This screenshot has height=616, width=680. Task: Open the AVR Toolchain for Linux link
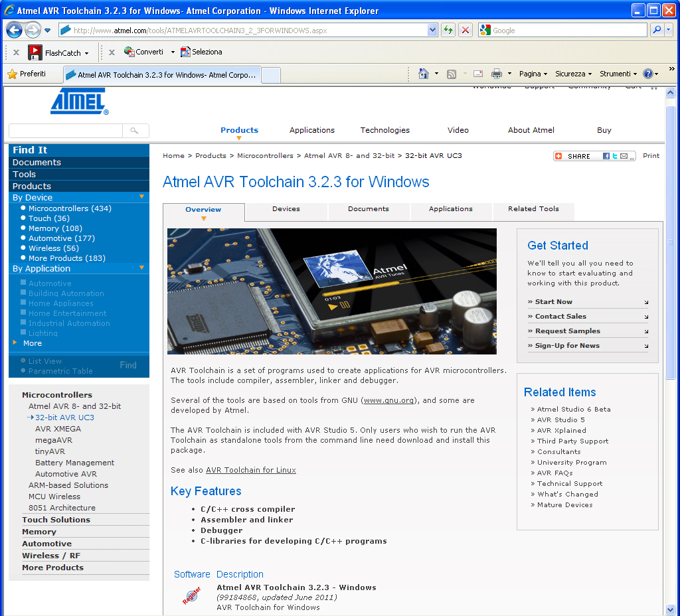coord(250,470)
